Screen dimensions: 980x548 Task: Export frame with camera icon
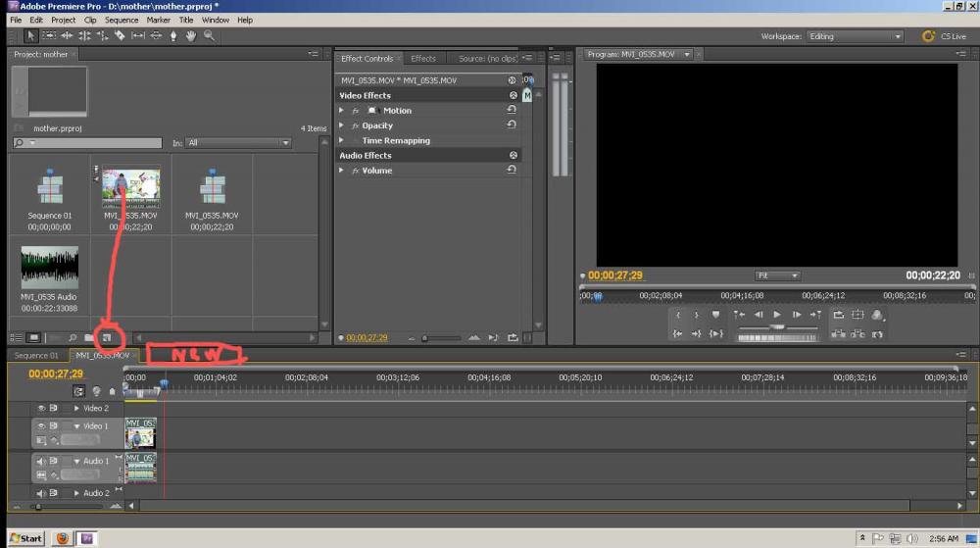tap(877, 334)
